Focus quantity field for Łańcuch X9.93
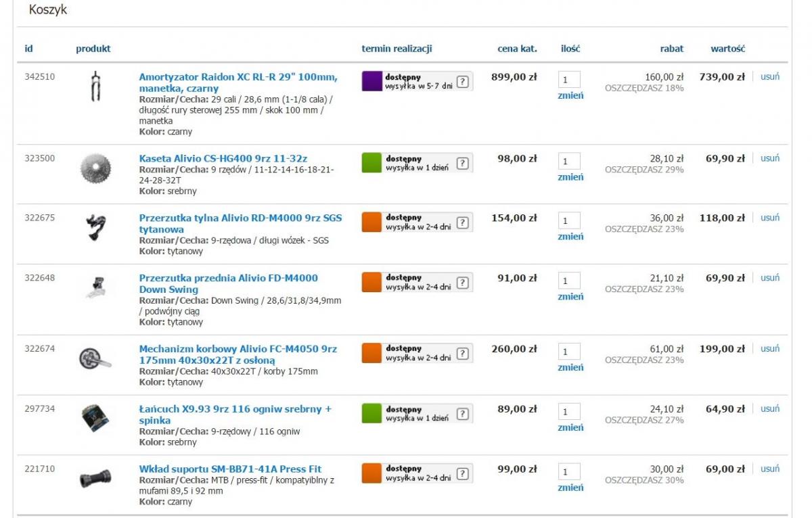The image size is (812, 518). [569, 411]
